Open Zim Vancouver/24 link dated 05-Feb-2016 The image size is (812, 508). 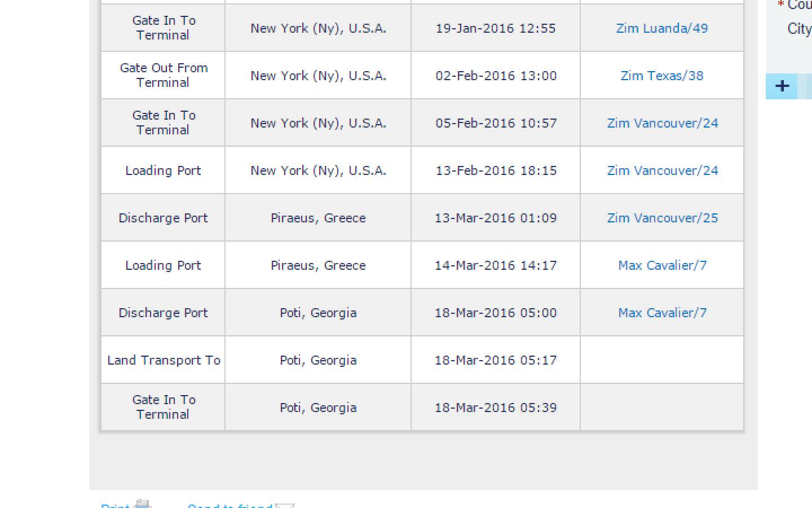pyautogui.click(x=662, y=123)
